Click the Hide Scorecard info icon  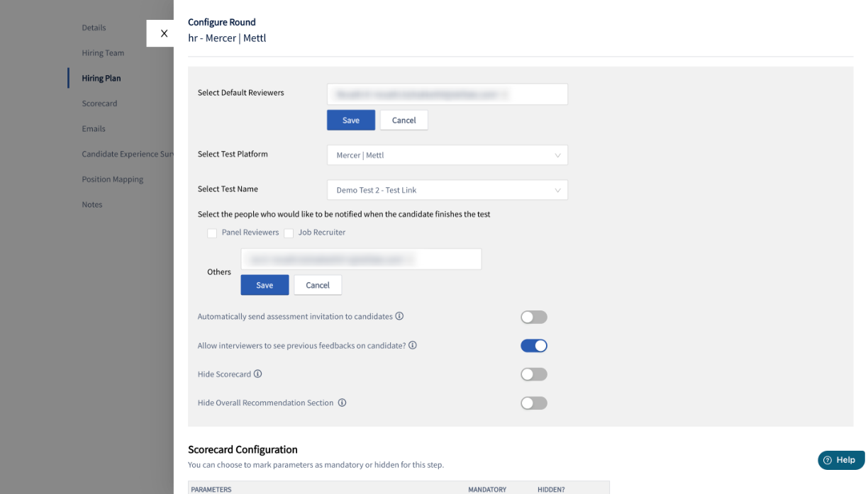click(257, 374)
